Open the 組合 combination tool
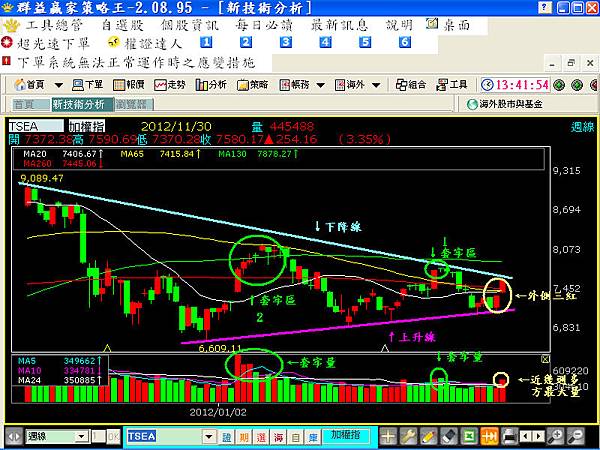This screenshot has height=450, width=600. pyautogui.click(x=411, y=85)
